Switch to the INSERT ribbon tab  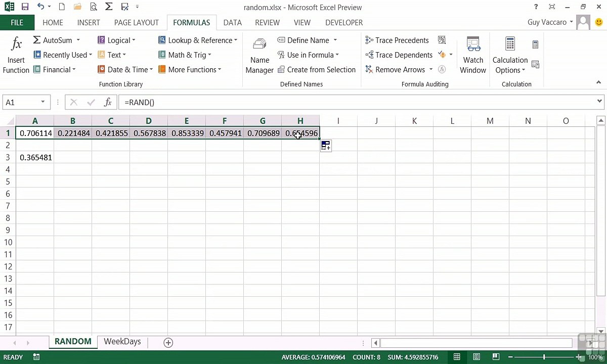point(89,22)
